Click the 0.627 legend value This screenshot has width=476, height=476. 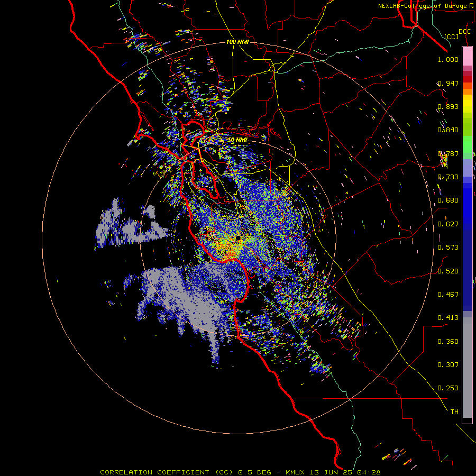(x=448, y=224)
